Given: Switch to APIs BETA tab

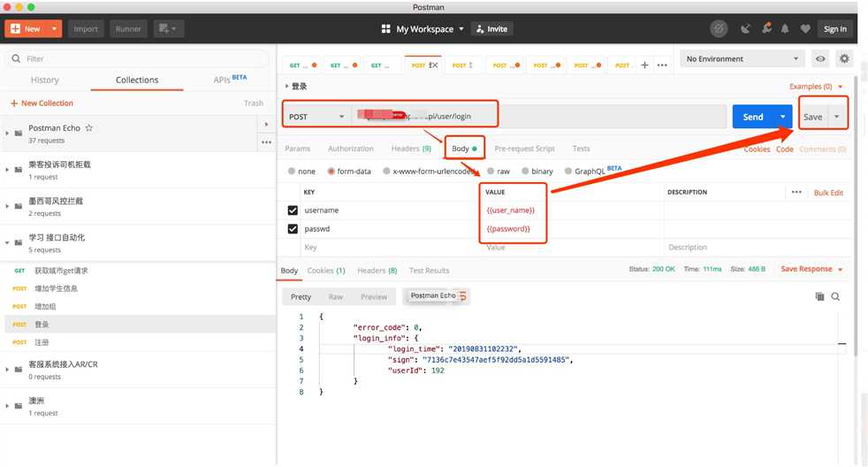Looking at the screenshot, I should coord(230,80).
